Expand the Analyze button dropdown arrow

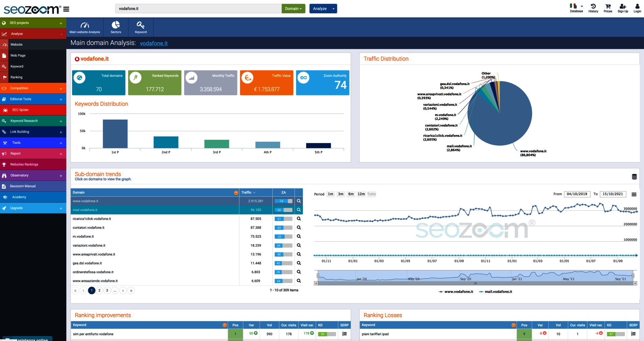[x=333, y=9]
